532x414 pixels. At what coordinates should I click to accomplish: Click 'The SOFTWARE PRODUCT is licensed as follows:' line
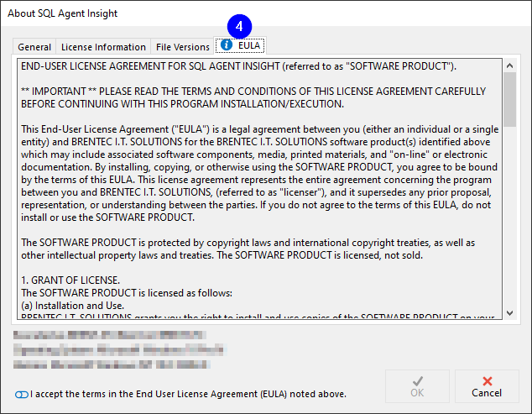(127, 293)
